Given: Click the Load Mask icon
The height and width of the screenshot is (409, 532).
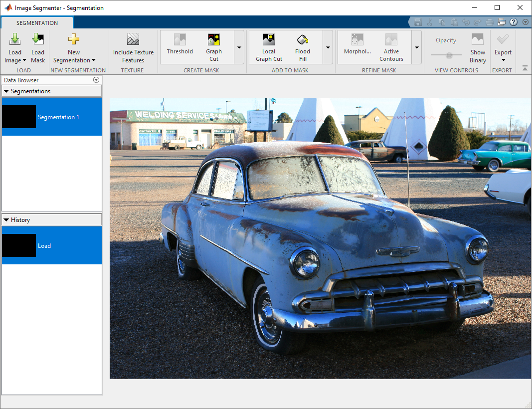Looking at the screenshot, I should point(38,40).
